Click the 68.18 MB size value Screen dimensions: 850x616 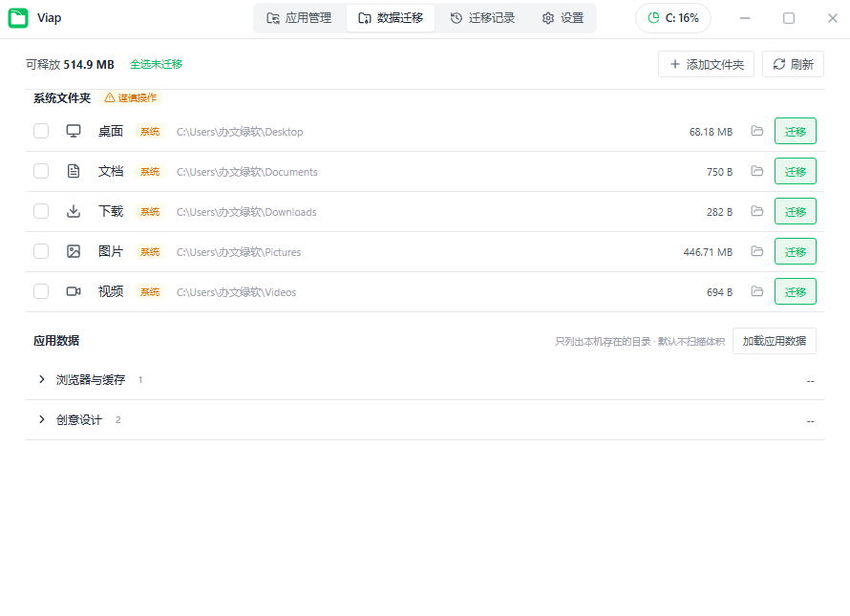pyautogui.click(x=711, y=132)
